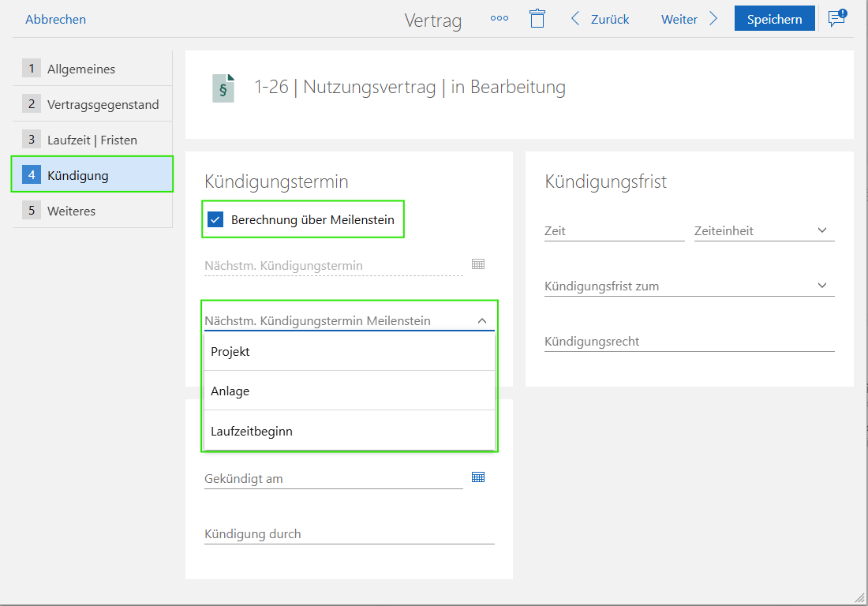868x606 pixels.
Task: Click the Zeit input field
Action: pos(615,230)
